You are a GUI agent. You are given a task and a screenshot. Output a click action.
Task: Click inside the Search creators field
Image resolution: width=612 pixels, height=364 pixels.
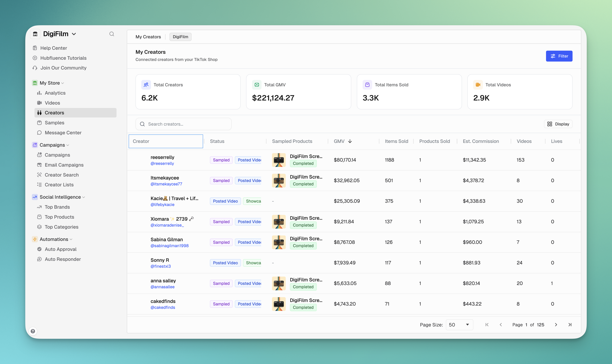click(183, 124)
